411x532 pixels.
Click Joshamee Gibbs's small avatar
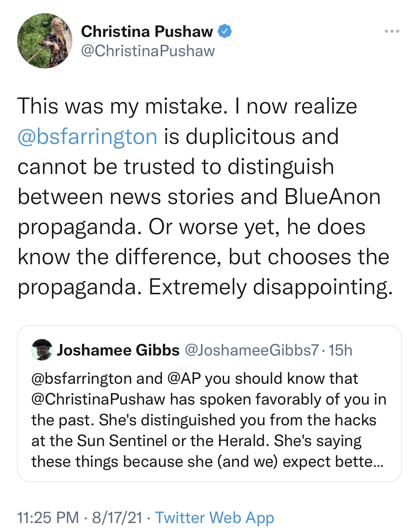point(42,349)
